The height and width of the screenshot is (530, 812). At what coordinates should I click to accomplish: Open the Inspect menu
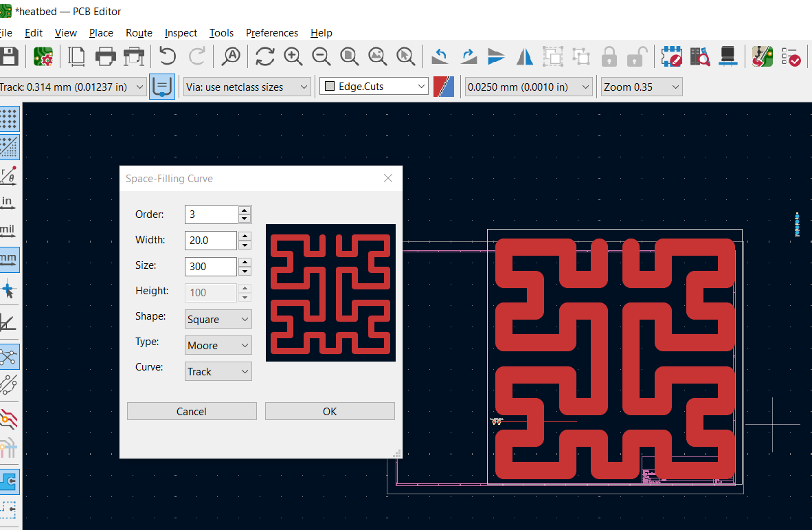[181, 33]
